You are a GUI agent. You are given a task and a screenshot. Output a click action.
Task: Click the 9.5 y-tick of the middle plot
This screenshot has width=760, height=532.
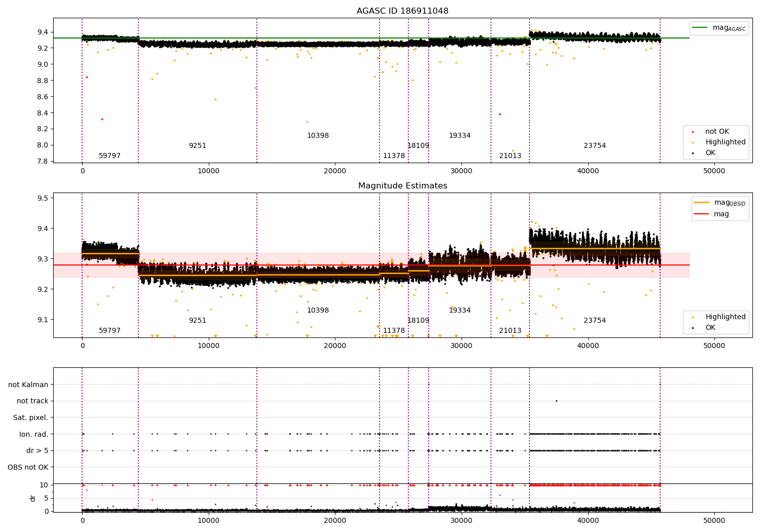[x=42, y=198]
